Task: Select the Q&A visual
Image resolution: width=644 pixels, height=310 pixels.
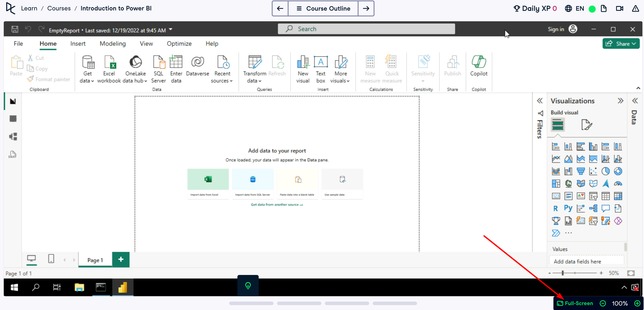Action: point(605,208)
